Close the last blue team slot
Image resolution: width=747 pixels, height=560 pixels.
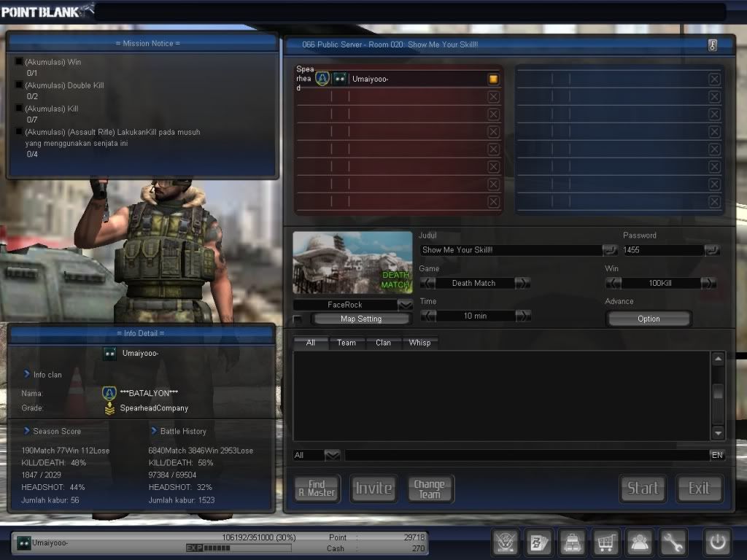click(x=714, y=202)
